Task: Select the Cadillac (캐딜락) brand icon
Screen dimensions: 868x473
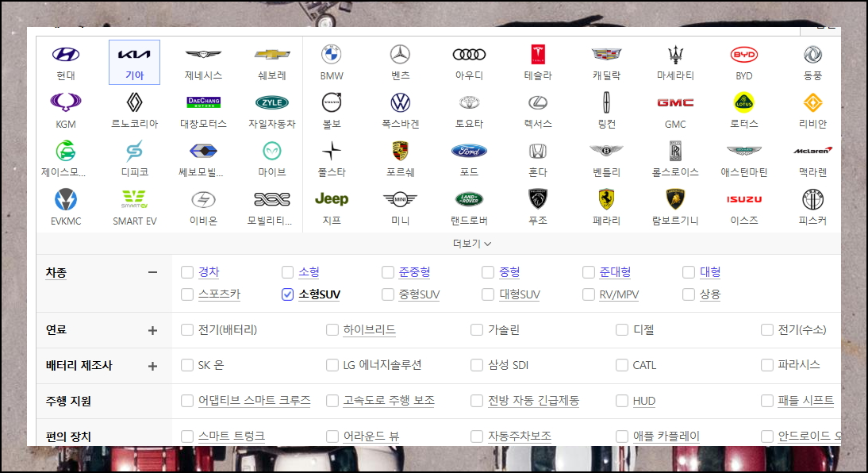Action: pos(607,54)
